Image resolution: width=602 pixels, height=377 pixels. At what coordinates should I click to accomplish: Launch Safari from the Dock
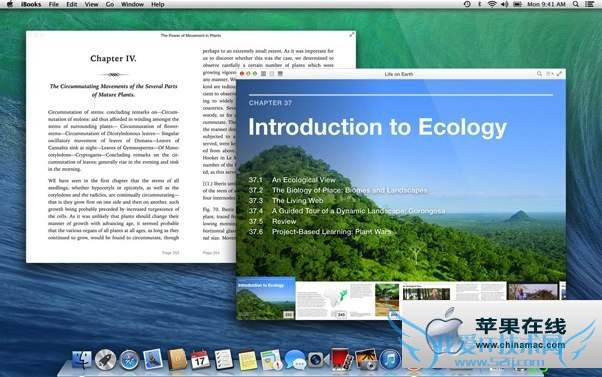[129, 360]
